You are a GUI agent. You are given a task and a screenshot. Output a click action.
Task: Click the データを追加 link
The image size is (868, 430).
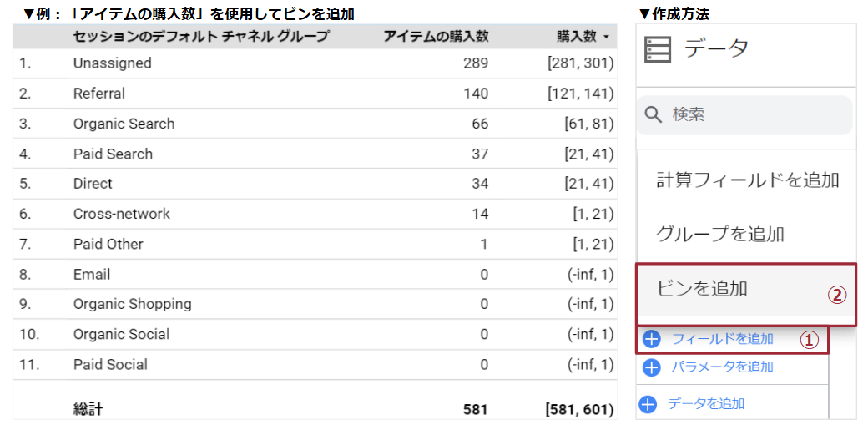tap(706, 404)
